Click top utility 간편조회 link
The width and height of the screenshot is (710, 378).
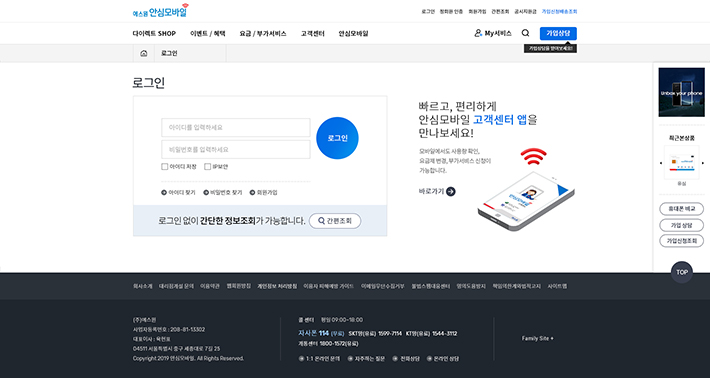pos(500,12)
